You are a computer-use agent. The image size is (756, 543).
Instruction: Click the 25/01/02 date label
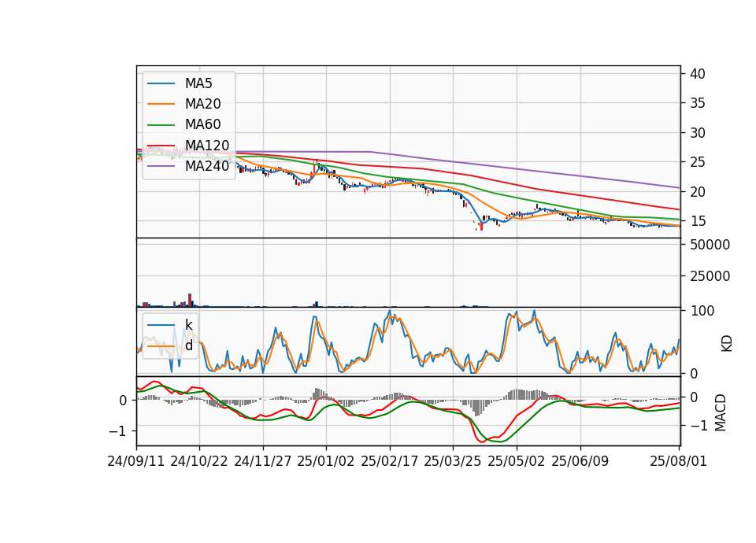(x=326, y=461)
